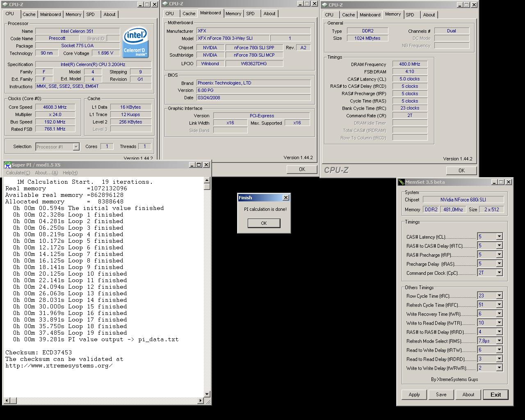Click OK in middle CPU-Z Mainboard window

pos(302,169)
